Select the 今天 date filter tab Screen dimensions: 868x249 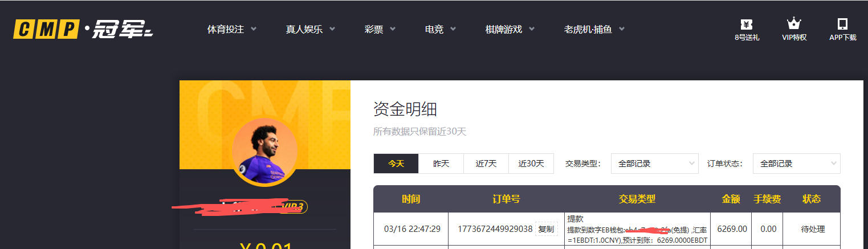(x=396, y=164)
